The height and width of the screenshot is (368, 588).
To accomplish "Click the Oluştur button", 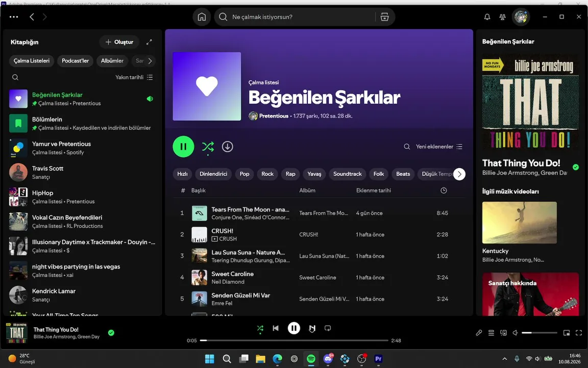I will 119,42.
